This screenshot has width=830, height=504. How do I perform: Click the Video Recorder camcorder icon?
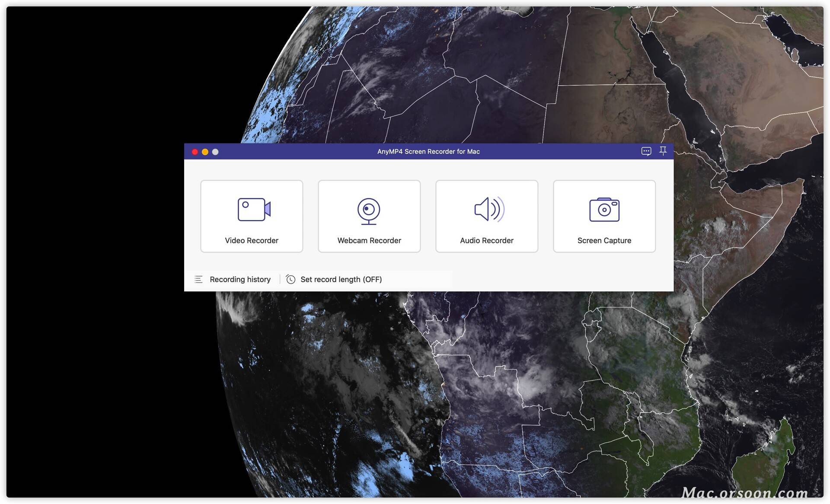tap(254, 210)
